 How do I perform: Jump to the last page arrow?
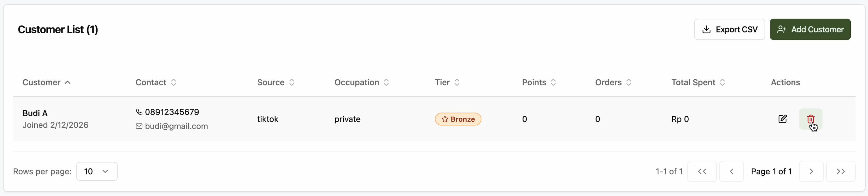840,171
